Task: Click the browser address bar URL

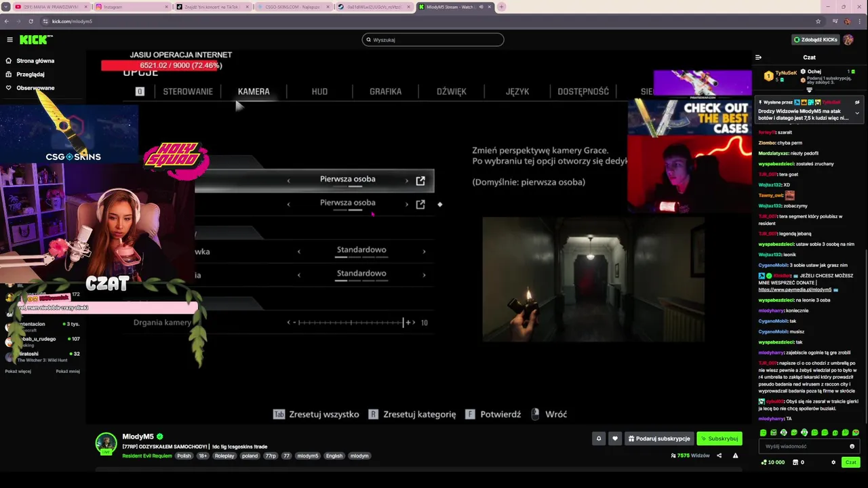Action: pos(72,21)
